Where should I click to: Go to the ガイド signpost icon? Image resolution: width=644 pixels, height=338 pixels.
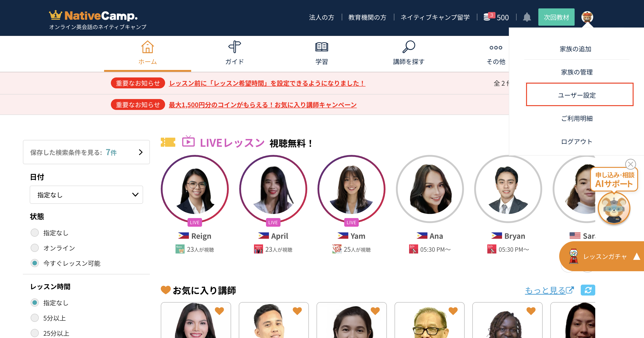tap(234, 47)
